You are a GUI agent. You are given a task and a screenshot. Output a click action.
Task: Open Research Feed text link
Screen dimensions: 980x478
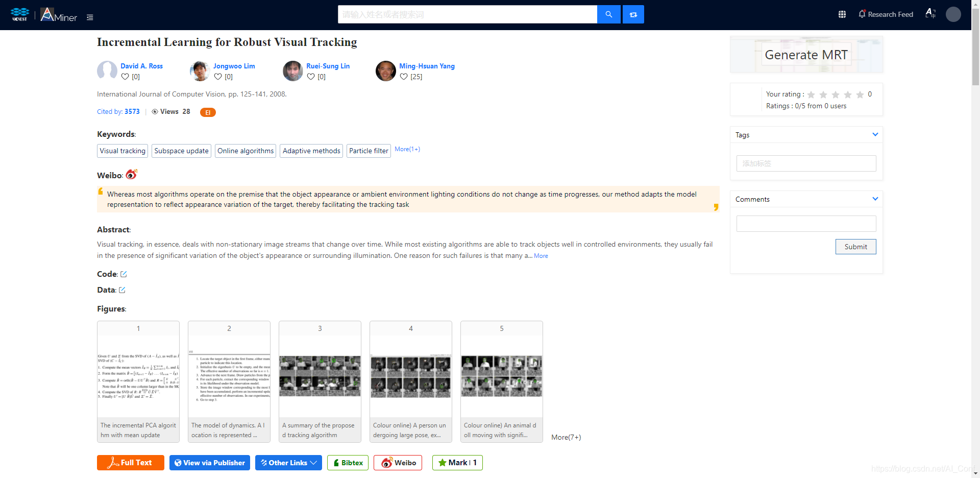(x=891, y=14)
